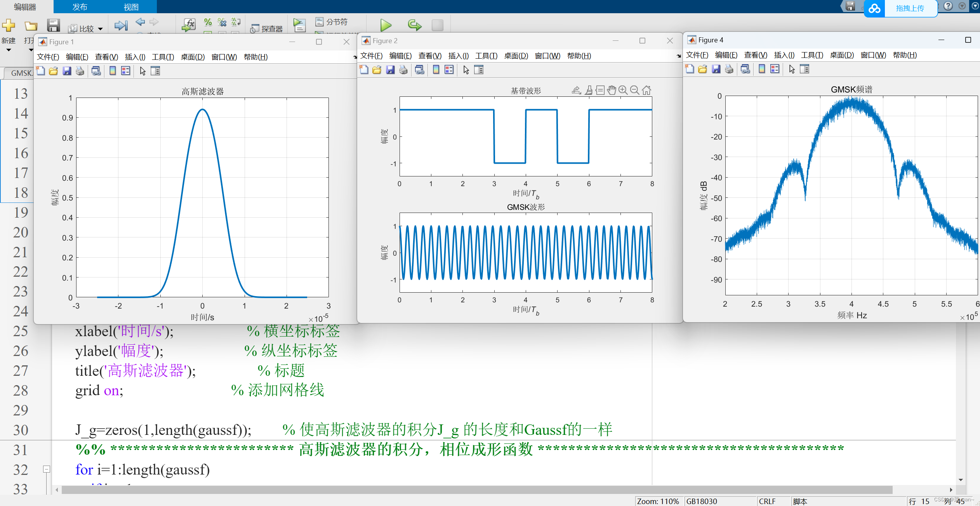This screenshot has height=506, width=980.
Task: Click the Insert function fx icon
Action: click(189, 25)
